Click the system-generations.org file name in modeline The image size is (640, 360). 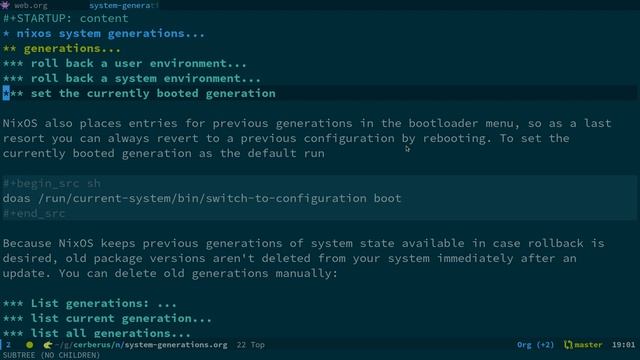point(176,345)
